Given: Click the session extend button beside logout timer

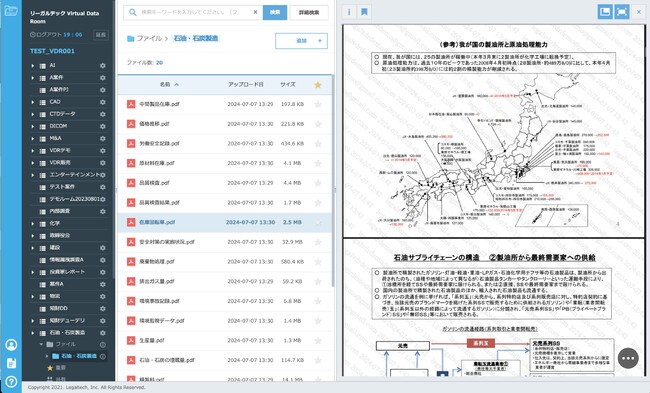Looking at the screenshot, I should [x=101, y=35].
